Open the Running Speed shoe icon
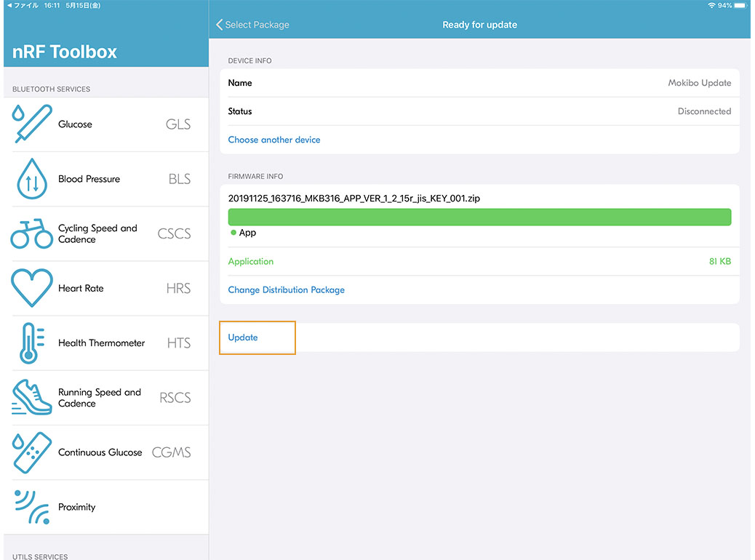The width and height of the screenshot is (755, 560). coord(32,397)
